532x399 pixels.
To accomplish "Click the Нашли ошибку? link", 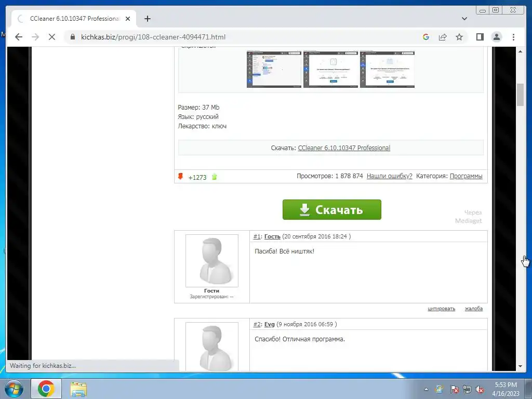I will [389, 176].
